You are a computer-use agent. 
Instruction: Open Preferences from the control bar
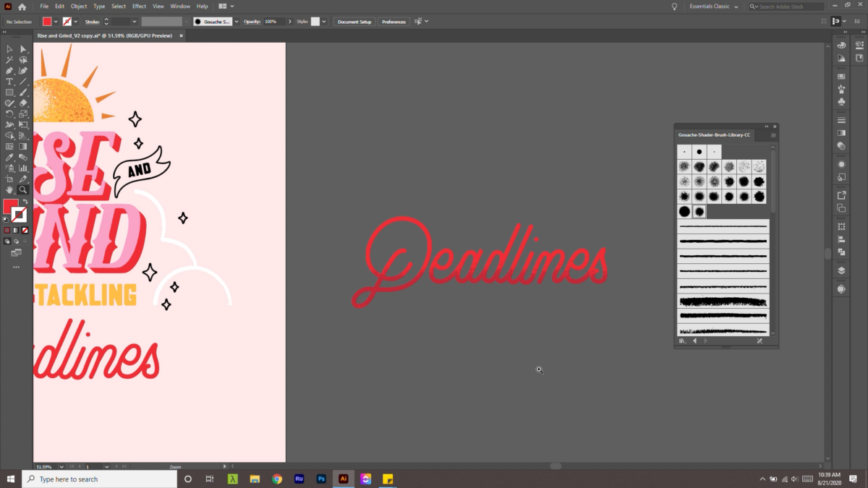tap(393, 21)
